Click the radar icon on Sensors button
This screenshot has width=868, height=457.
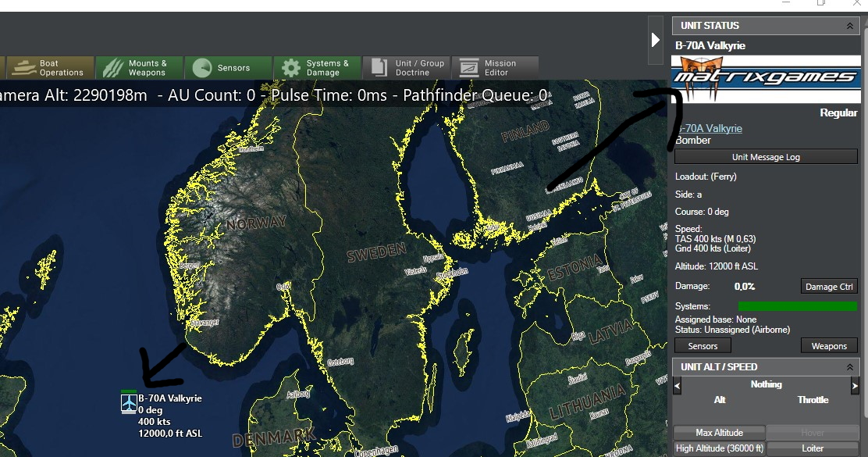point(202,68)
